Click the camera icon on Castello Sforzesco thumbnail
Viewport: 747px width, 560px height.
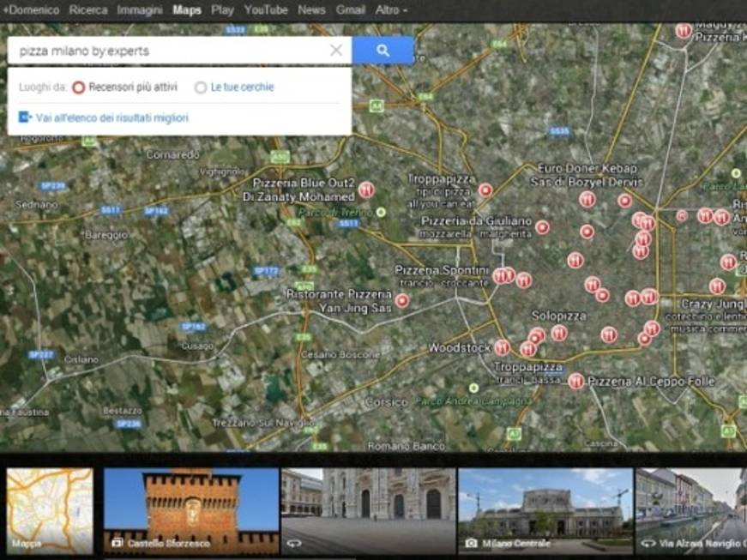(117, 543)
